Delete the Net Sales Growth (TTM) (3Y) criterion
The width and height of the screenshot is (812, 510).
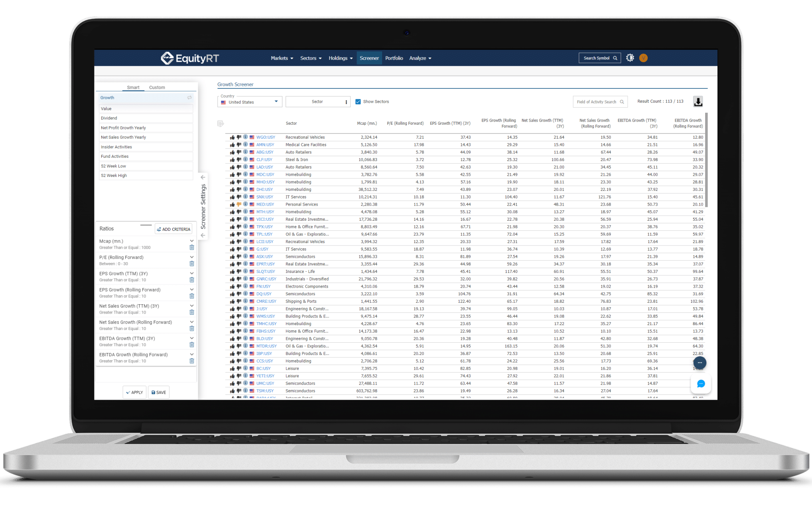pyautogui.click(x=192, y=312)
